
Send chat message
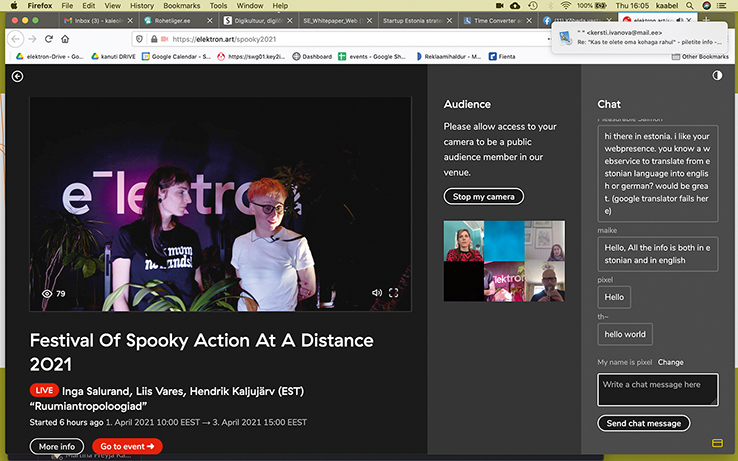tap(643, 423)
